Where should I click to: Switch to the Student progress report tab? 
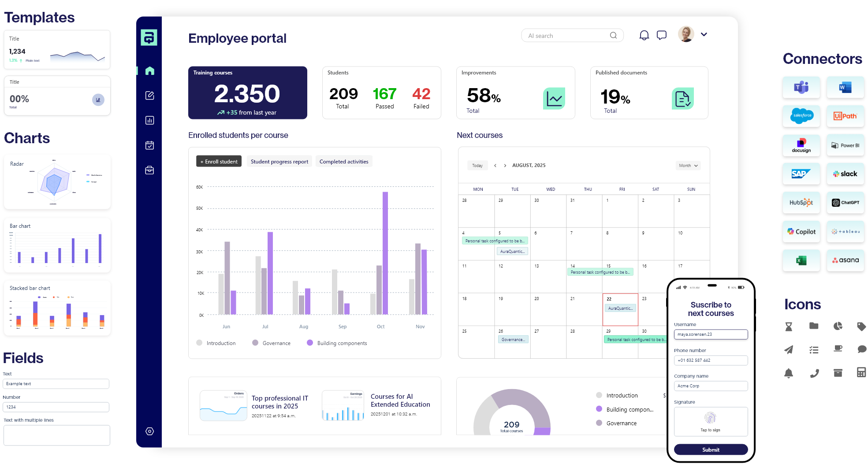tap(279, 161)
